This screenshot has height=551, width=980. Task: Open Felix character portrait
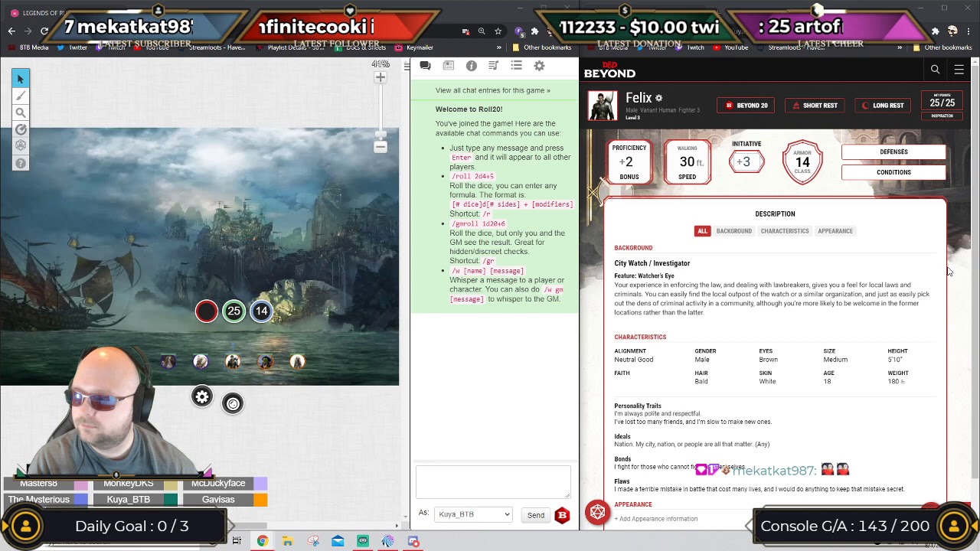click(603, 106)
